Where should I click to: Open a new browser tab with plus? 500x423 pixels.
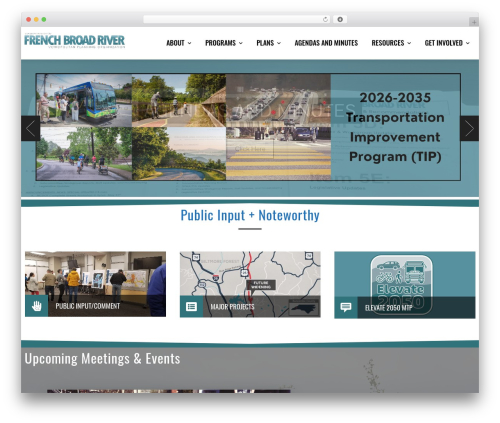pyautogui.click(x=474, y=22)
